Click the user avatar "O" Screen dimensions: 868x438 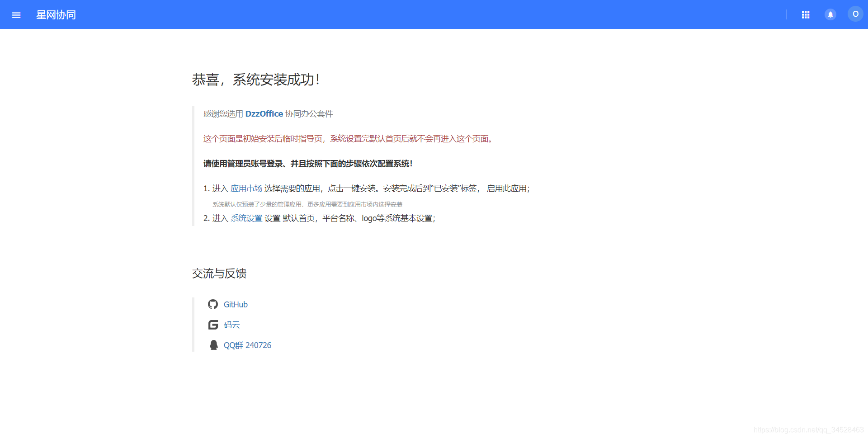pos(855,14)
